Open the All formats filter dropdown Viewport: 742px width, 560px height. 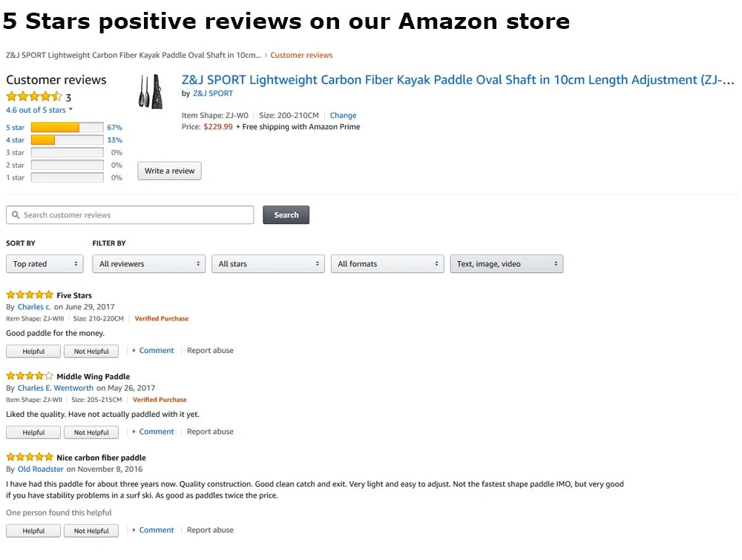pyautogui.click(x=387, y=264)
